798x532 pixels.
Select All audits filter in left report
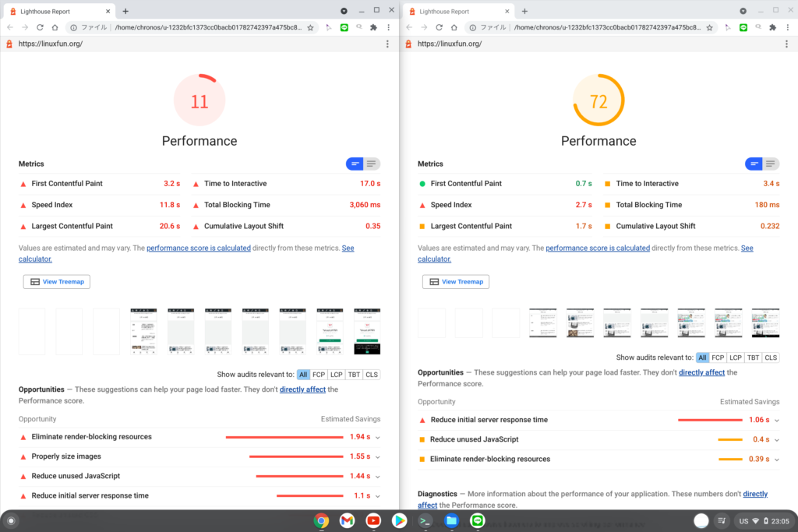[x=303, y=375]
